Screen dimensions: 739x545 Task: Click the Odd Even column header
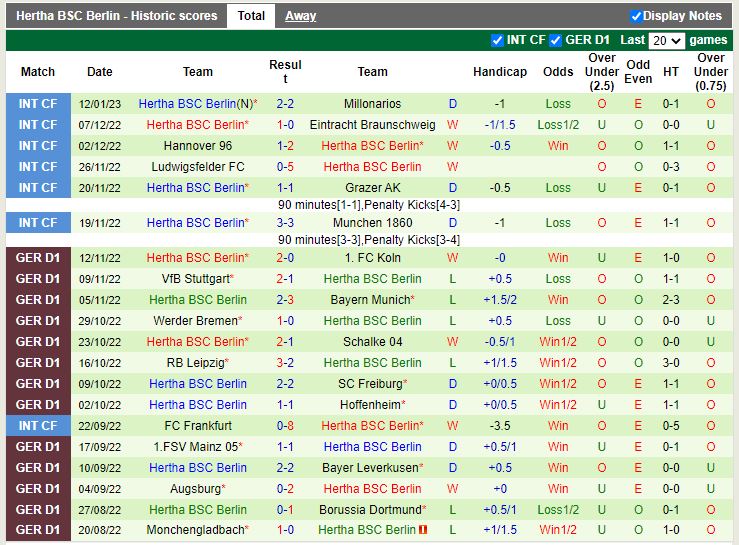[638, 72]
